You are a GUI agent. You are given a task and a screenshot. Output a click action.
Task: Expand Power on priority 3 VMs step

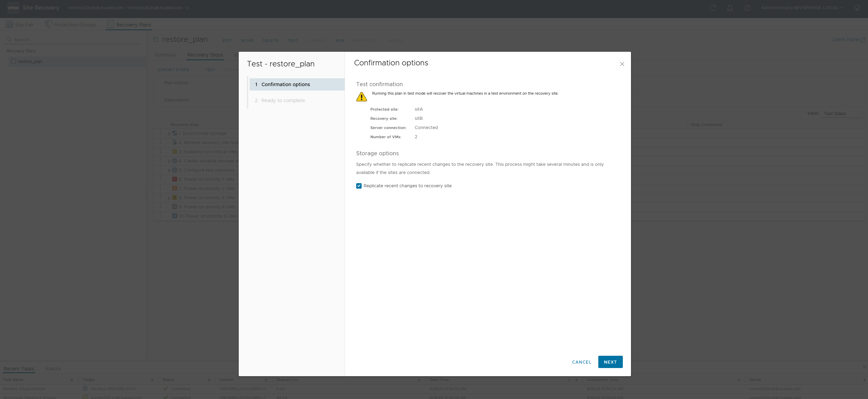point(169,198)
